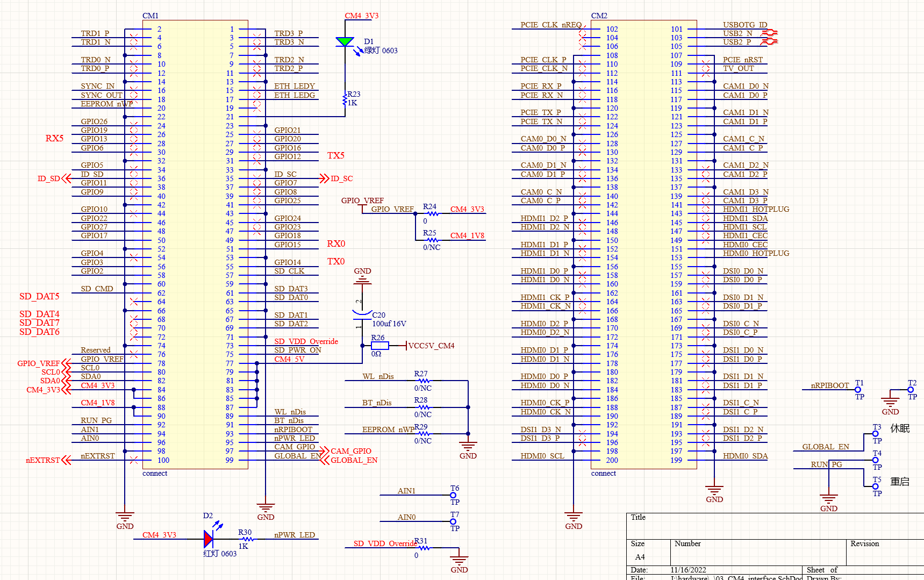Select resistor R30 next to nPWR_LED
The width and height of the screenshot is (924, 580).
click(x=247, y=539)
